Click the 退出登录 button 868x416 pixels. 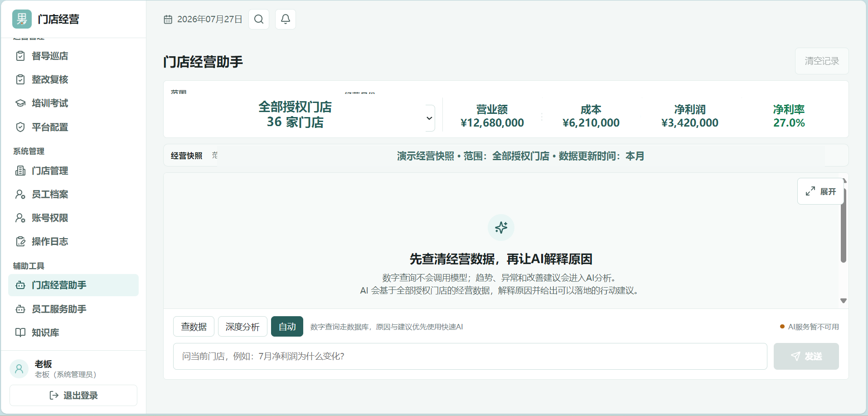coord(73,396)
